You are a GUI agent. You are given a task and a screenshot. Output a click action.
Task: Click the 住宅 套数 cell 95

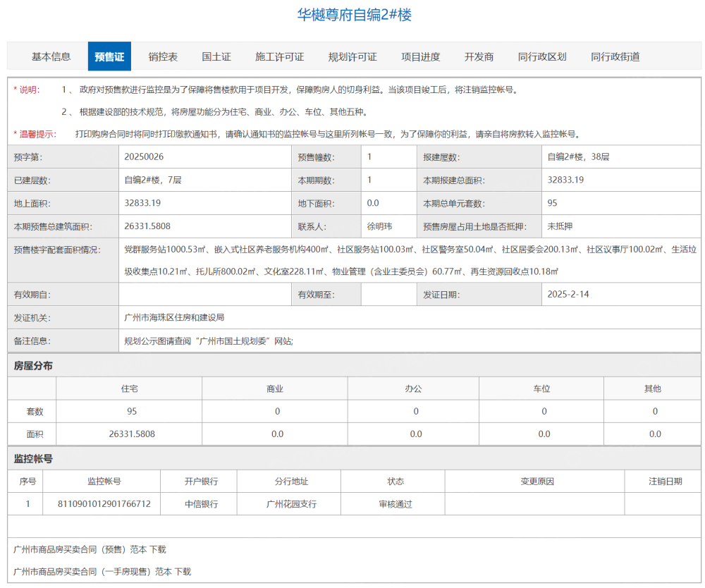pos(132,411)
